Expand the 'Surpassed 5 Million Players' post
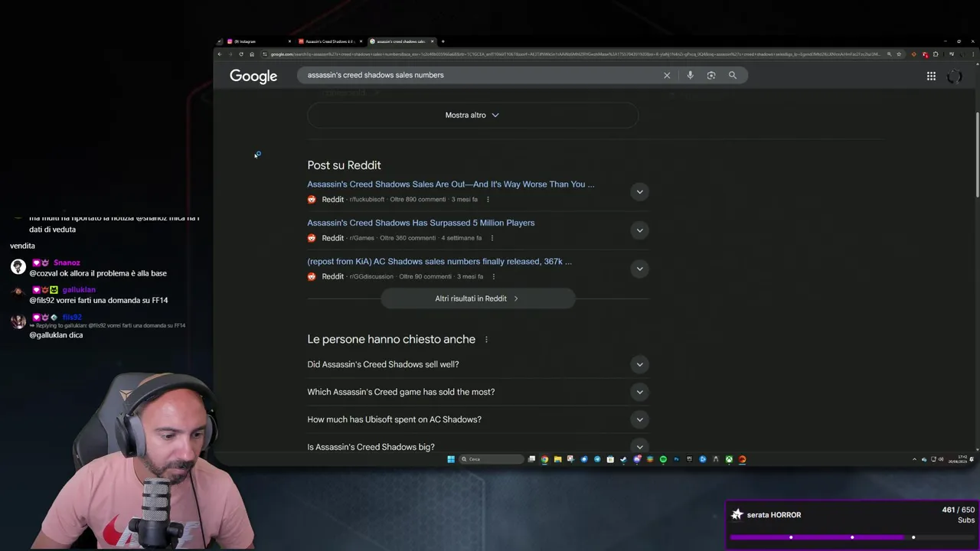The width and height of the screenshot is (980, 551). [x=639, y=230]
